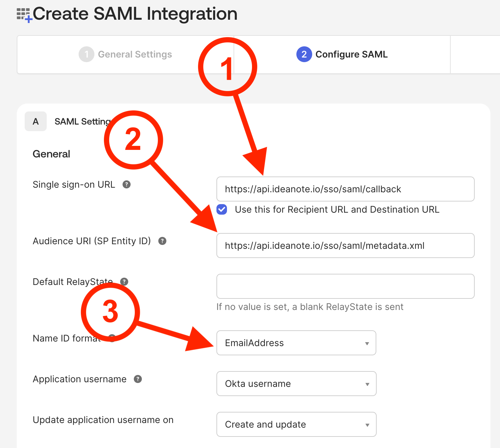The image size is (500, 448).
Task: Select the Configure SAML step tab
Action: pyautogui.click(x=342, y=54)
